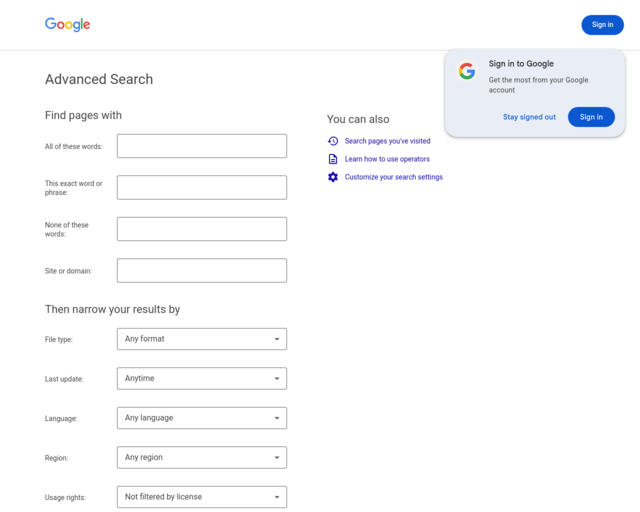Viewport: 640px width, 512px height.
Task: Open the Region dropdown
Action: pos(202,457)
